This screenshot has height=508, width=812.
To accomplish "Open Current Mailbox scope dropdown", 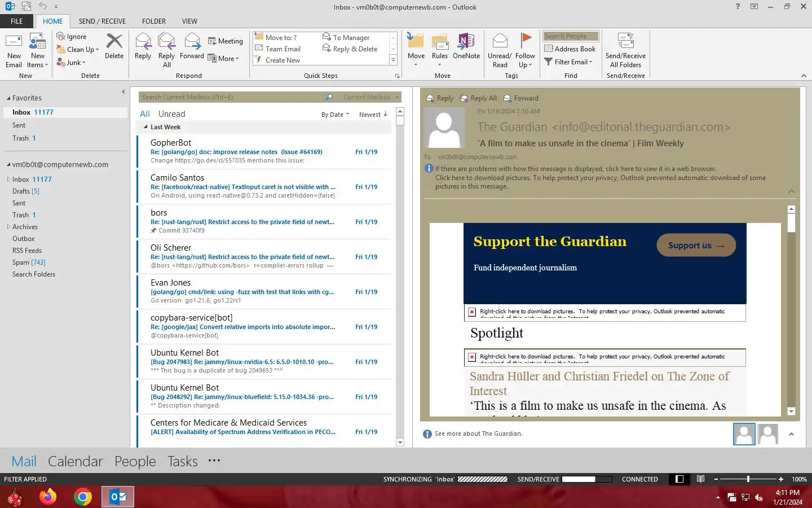I will [371, 97].
